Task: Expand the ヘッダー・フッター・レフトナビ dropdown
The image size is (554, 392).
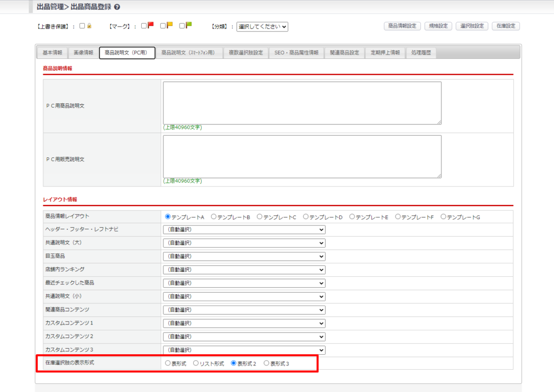Action: tap(244, 230)
